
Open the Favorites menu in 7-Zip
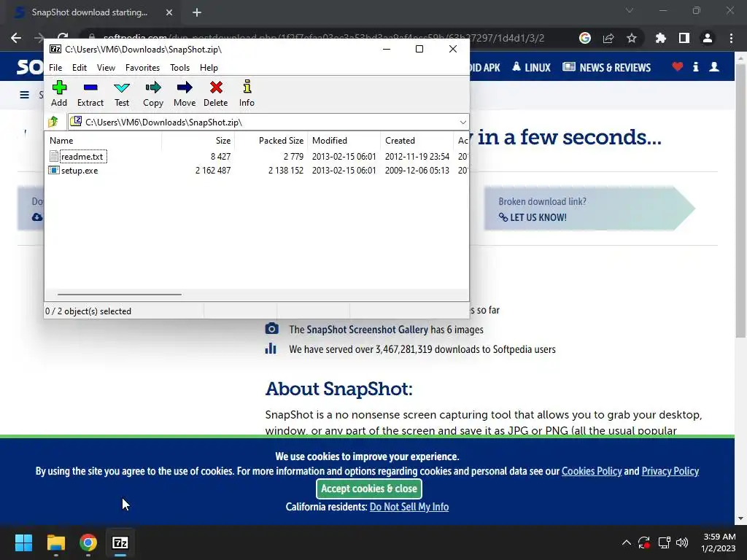point(142,68)
